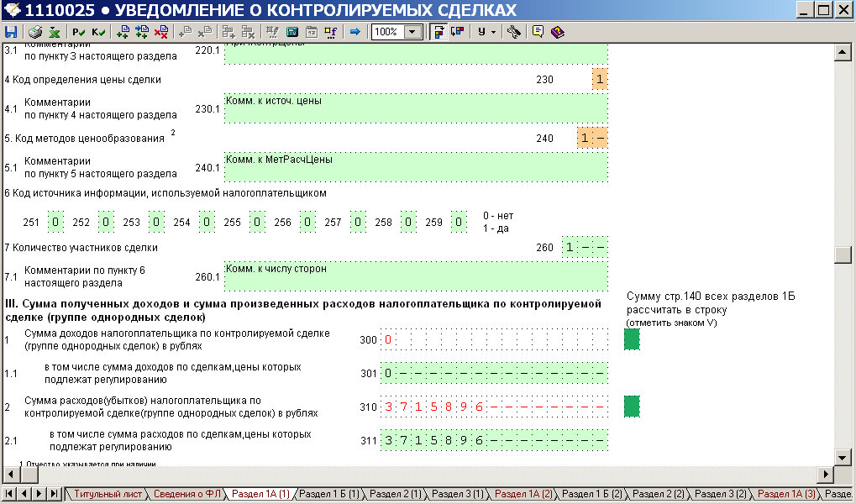
Task: Click the field 256 value
Action: [x=307, y=223]
